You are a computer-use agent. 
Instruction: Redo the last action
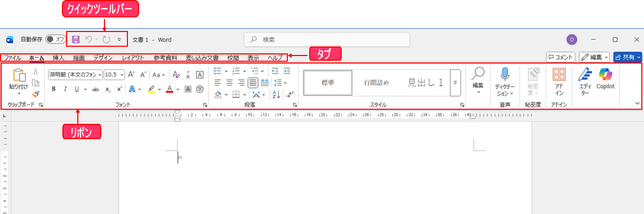(106, 39)
